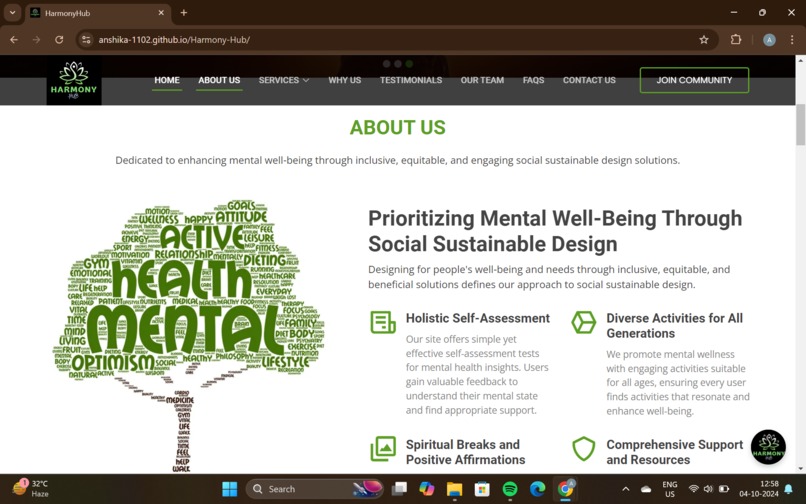Launch Copilot from the taskbar
806x504 pixels.
427,489
